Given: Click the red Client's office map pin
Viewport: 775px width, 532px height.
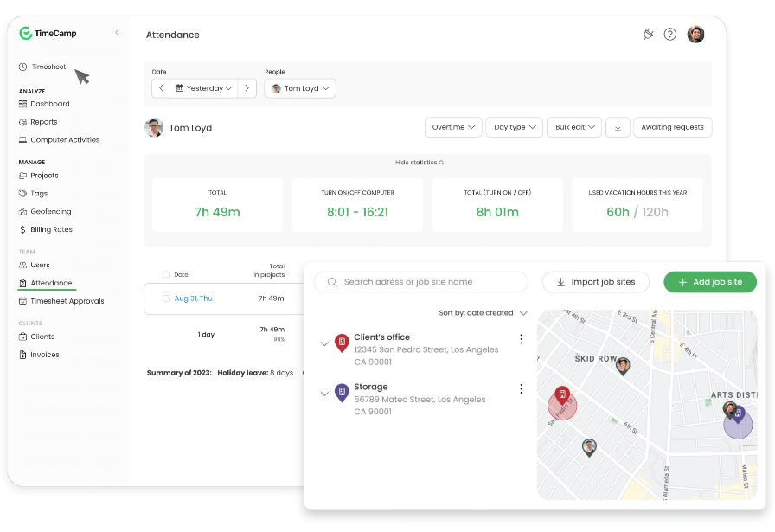Looking at the screenshot, I should coord(562,396).
